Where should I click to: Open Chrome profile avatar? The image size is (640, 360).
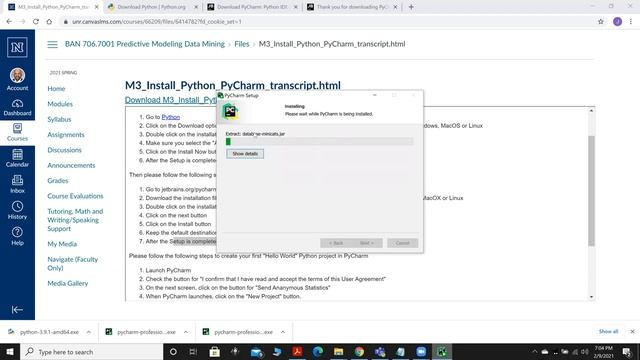617,22
